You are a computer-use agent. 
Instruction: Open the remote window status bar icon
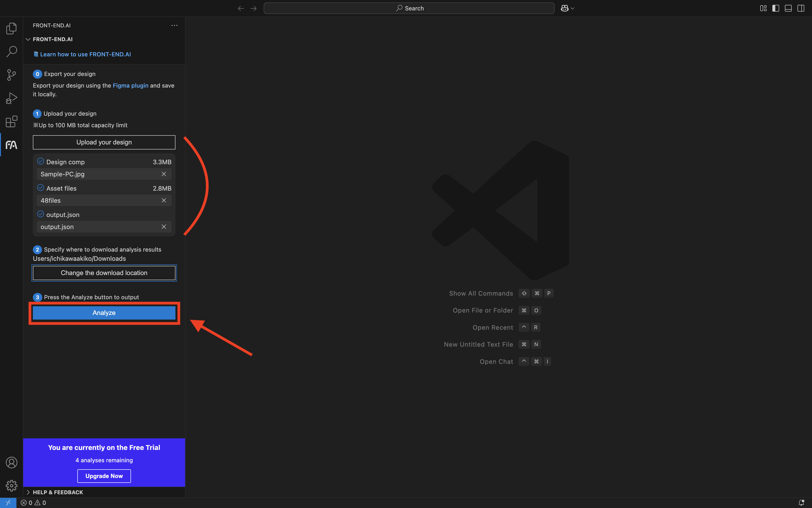tap(8, 503)
